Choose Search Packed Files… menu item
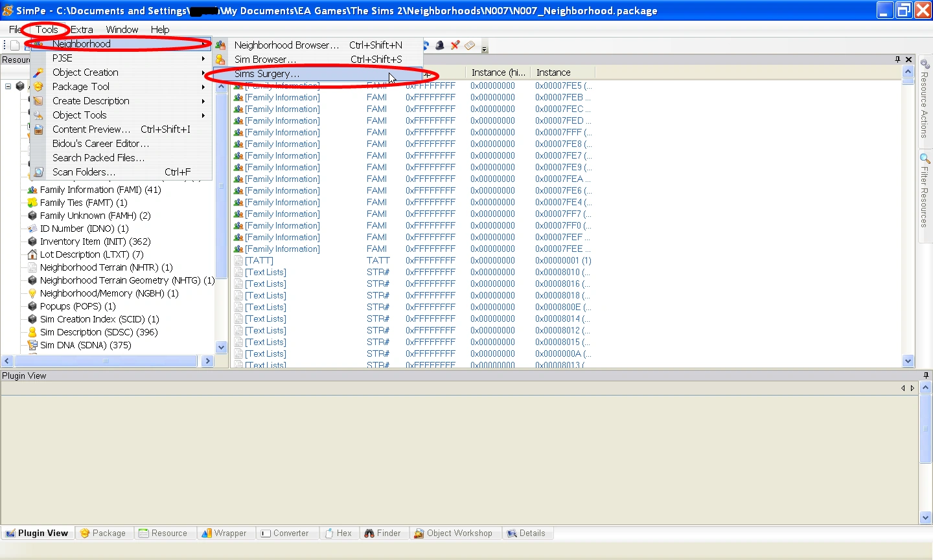 click(x=121, y=158)
